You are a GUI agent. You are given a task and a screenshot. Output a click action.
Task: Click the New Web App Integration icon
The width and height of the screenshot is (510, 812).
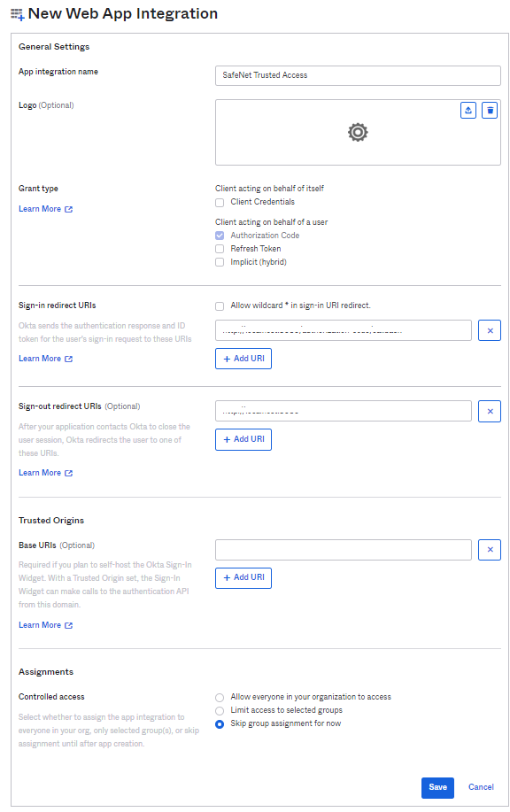pos(18,14)
